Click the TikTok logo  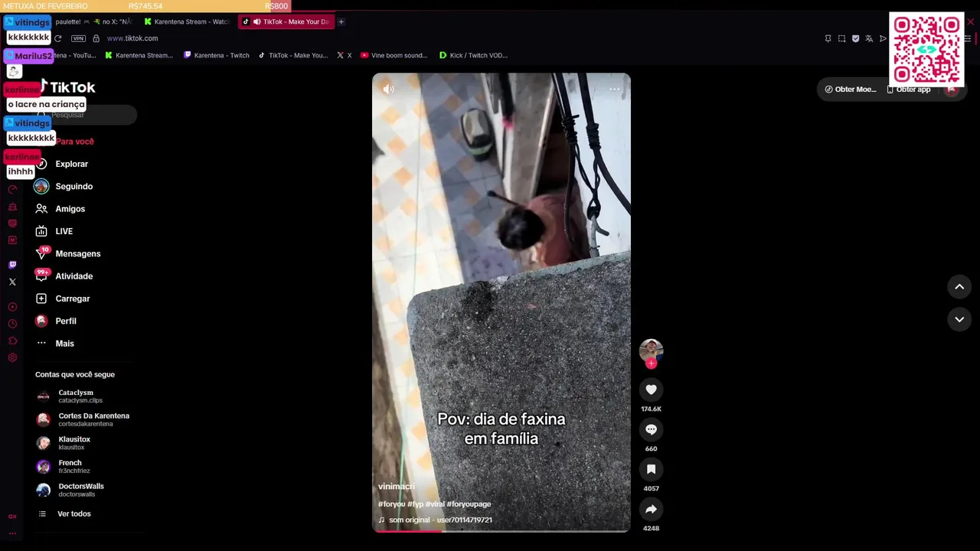point(67,87)
